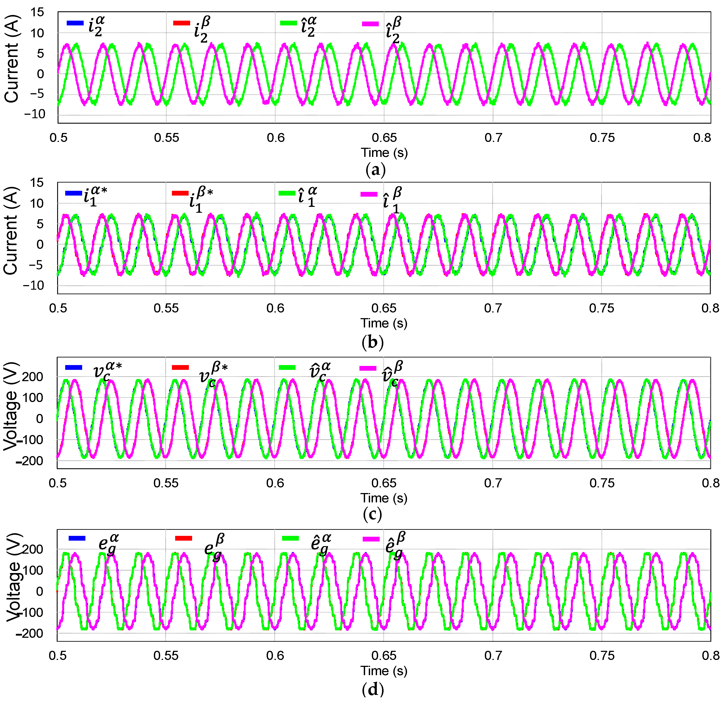Image resolution: width=728 pixels, height=701 pixels.
Task: Click the magenta legend swatch in plot (d)
Action: (x=371, y=539)
